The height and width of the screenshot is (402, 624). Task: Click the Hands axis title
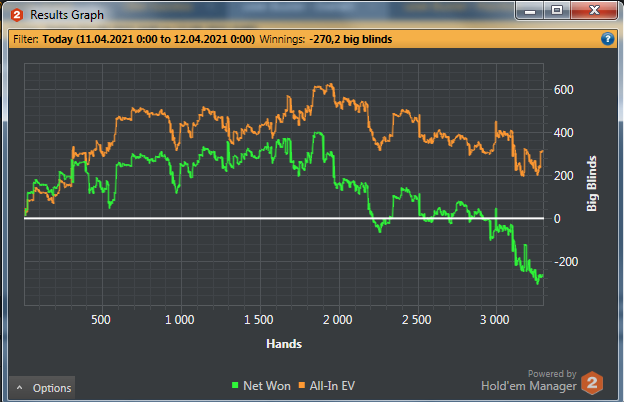click(x=284, y=344)
